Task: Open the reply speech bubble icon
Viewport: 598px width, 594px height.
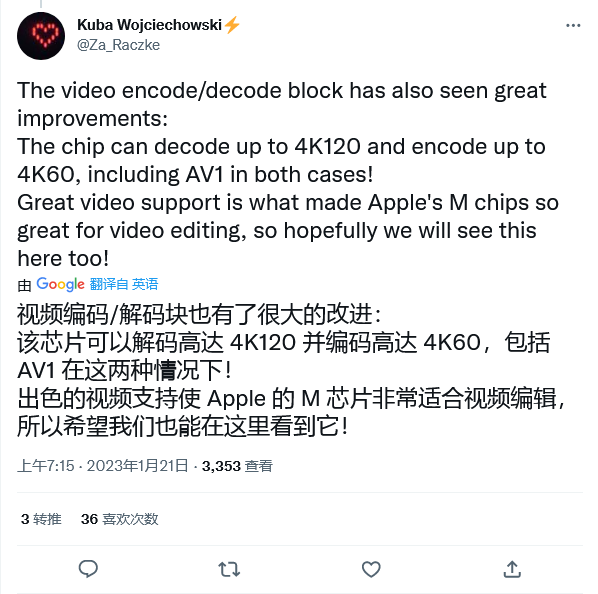Action: pos(88,569)
